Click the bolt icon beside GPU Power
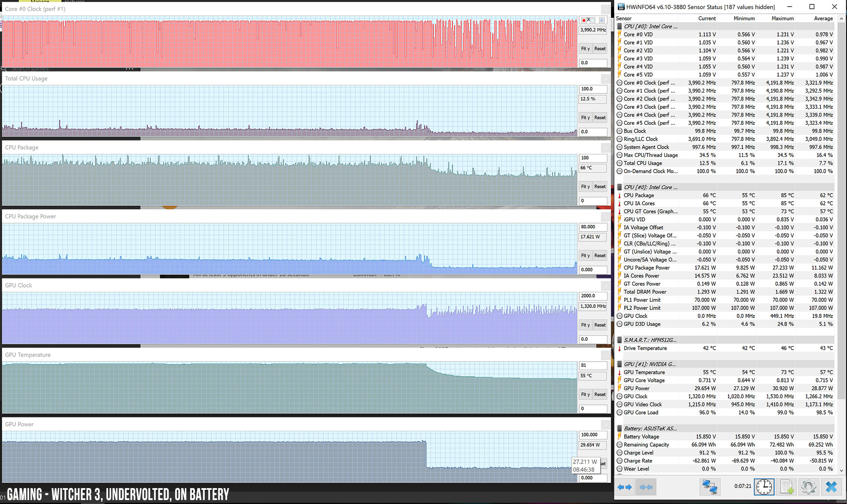This screenshot has width=847, height=504. pos(619,388)
